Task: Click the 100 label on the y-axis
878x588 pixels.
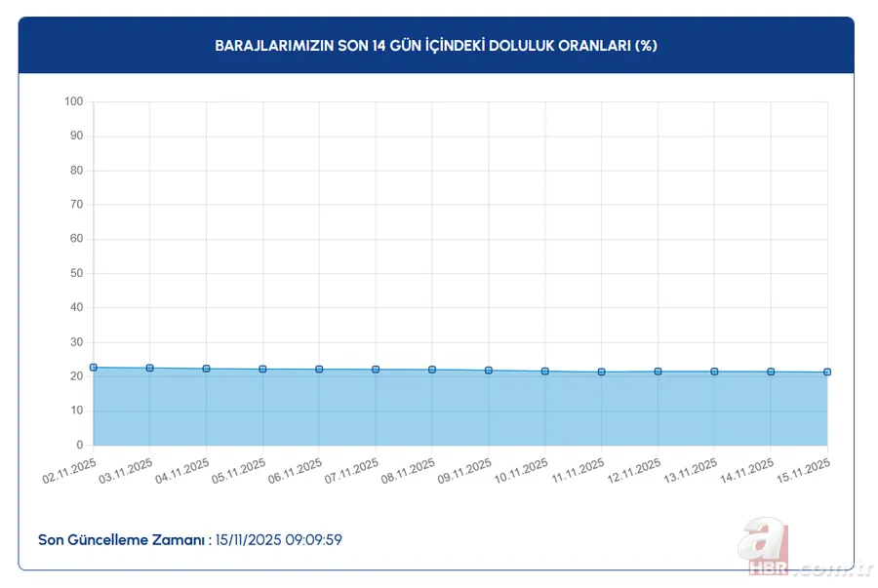Action: 73,101
